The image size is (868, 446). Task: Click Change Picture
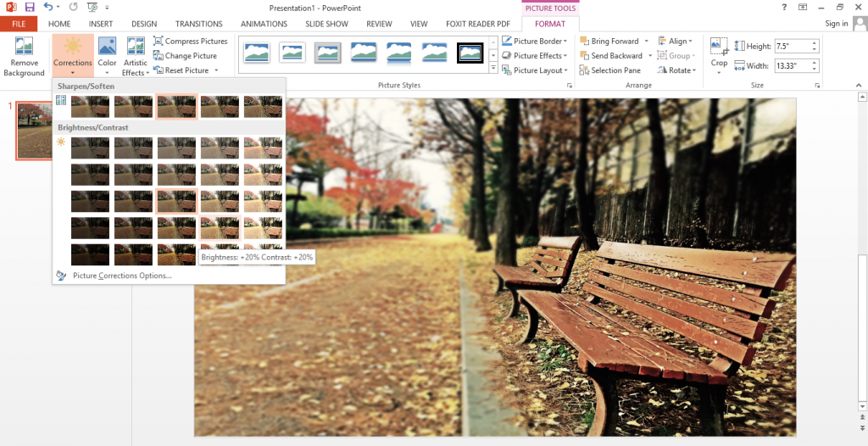(185, 55)
